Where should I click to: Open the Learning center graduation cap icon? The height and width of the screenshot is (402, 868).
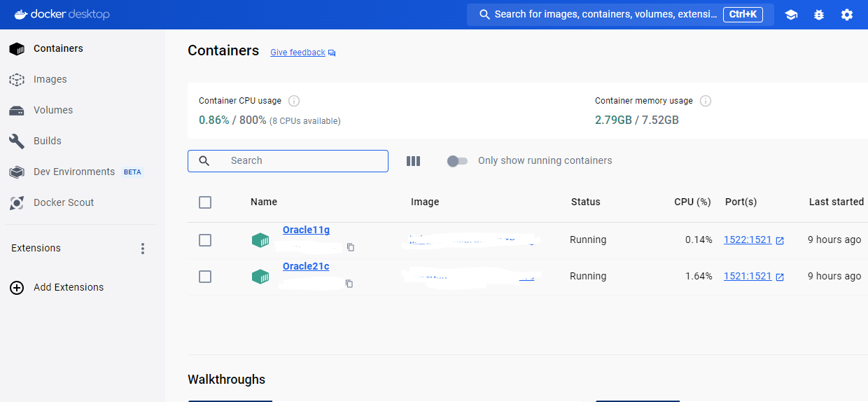(791, 15)
